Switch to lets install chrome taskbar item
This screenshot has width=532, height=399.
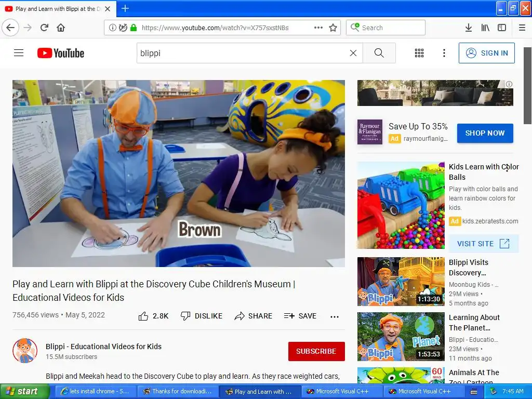coord(95,392)
